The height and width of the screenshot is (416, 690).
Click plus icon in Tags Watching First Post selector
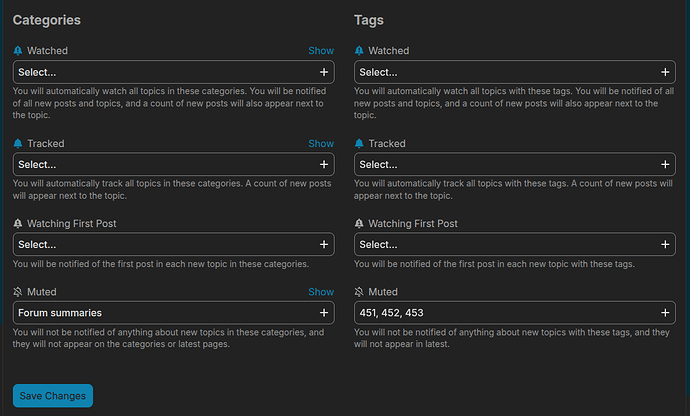pyautogui.click(x=665, y=245)
